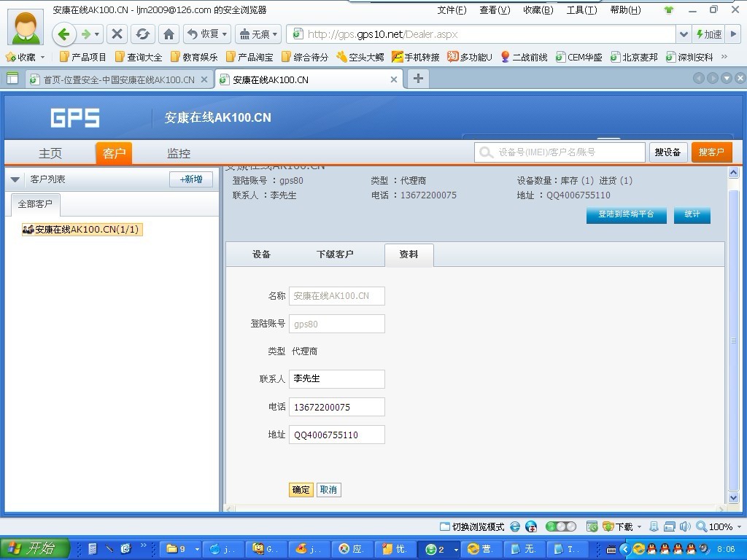Image resolution: width=747 pixels, height=560 pixels.
Task: Stop page loading with the X button
Action: click(117, 34)
